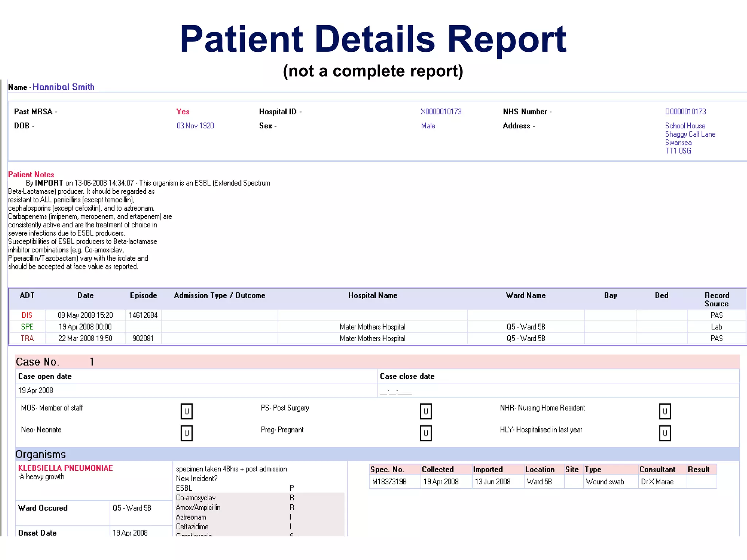Screen dimensions: 747x560
Task: Select the TRA row in ADT table
Action: (x=378, y=338)
